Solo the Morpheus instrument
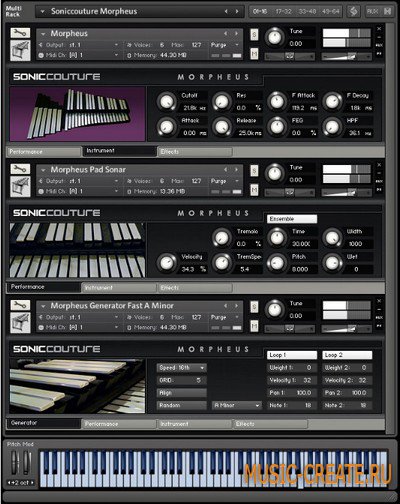The width and height of the screenshot is (400, 504). point(254,34)
